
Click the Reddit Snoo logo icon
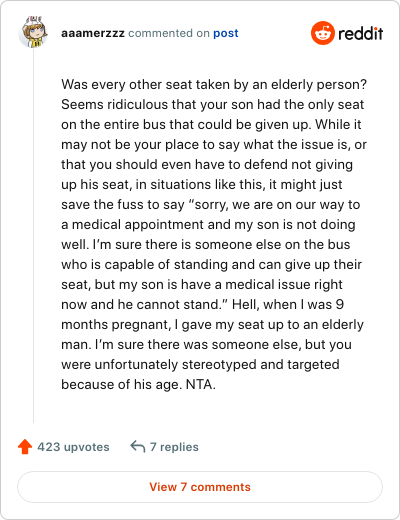(323, 33)
